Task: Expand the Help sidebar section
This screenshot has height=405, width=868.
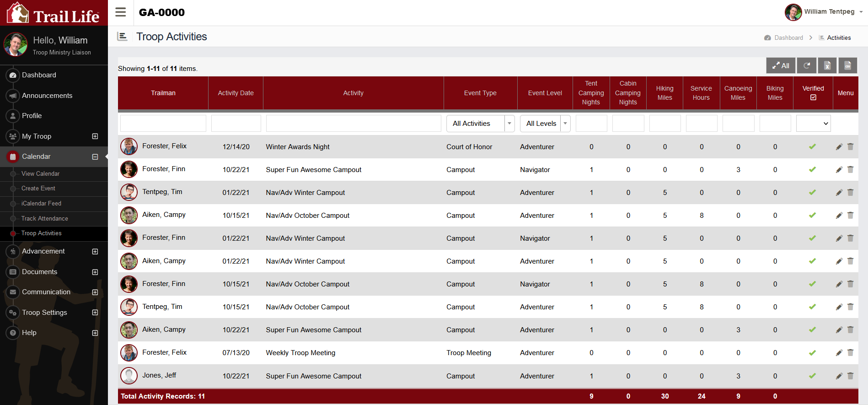Action: [95, 333]
